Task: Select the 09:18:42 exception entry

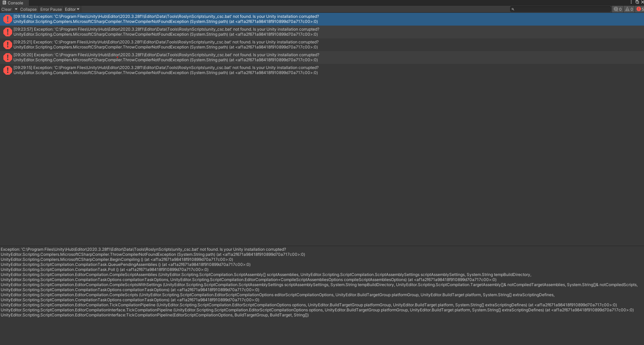Action: 322,19
